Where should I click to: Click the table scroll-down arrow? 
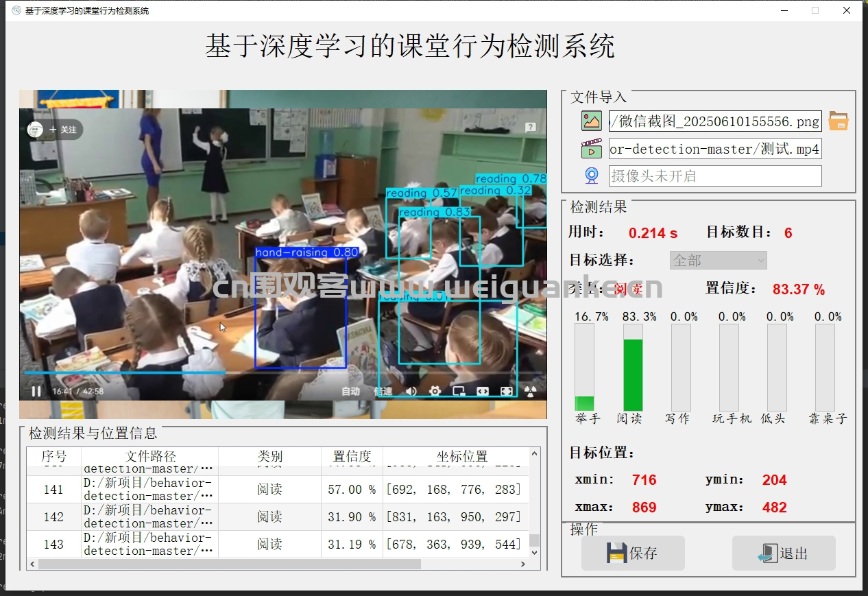point(535,553)
